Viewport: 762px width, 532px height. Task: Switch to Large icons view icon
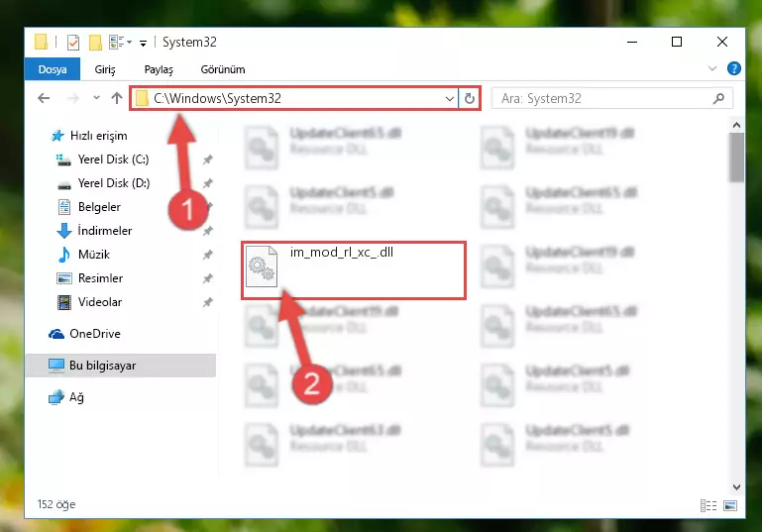(x=730, y=506)
